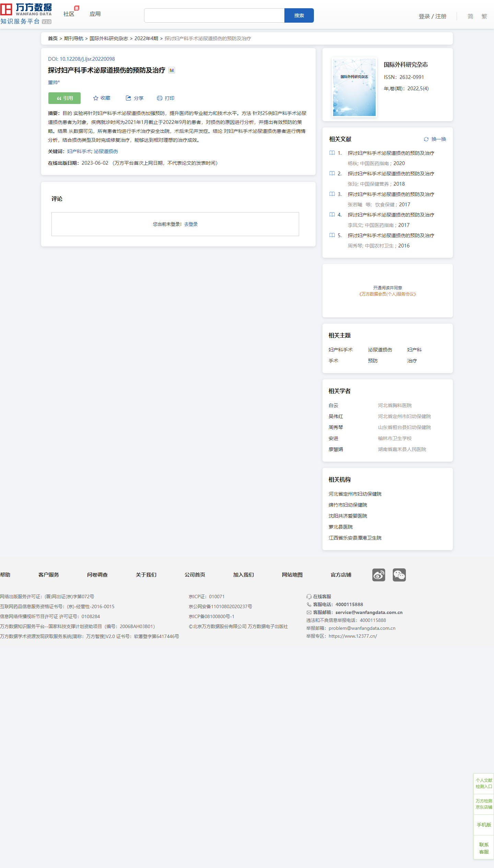Screen dimensions: 494x868
Task: Open the 社区 menu item
Action: (69, 14)
